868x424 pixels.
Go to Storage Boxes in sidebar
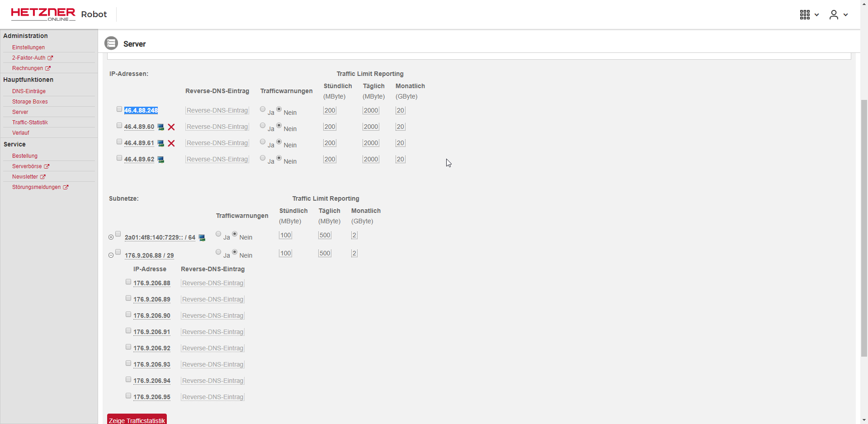pyautogui.click(x=30, y=102)
